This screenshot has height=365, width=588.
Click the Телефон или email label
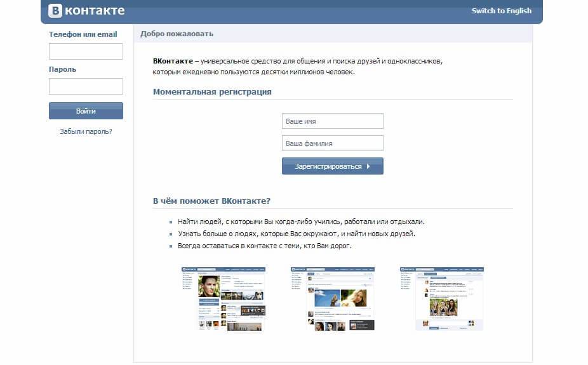[83, 34]
